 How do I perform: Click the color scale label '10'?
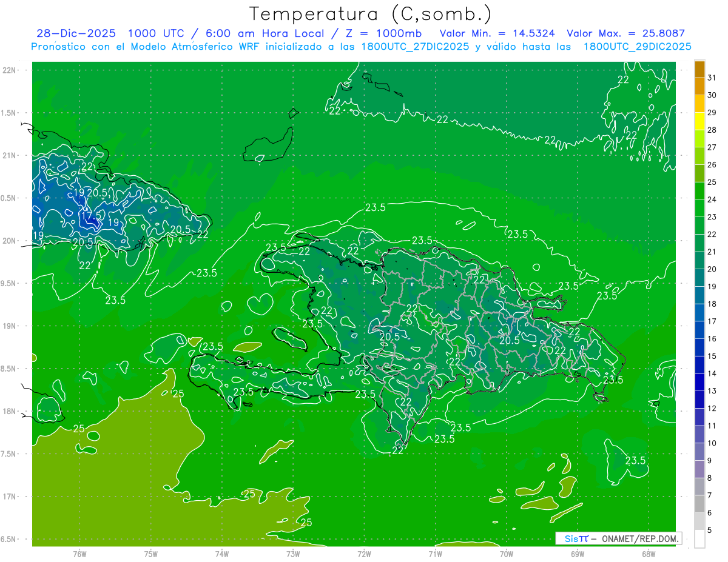click(712, 443)
